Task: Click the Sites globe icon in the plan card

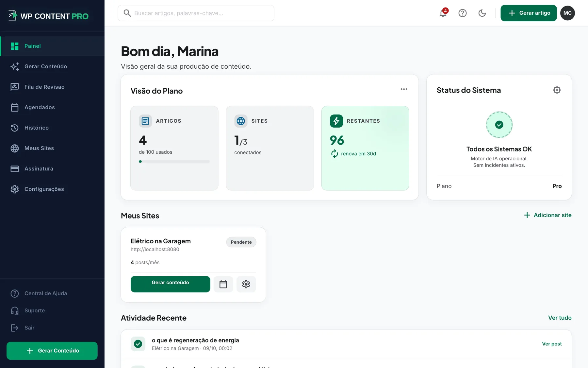Action: tap(241, 121)
